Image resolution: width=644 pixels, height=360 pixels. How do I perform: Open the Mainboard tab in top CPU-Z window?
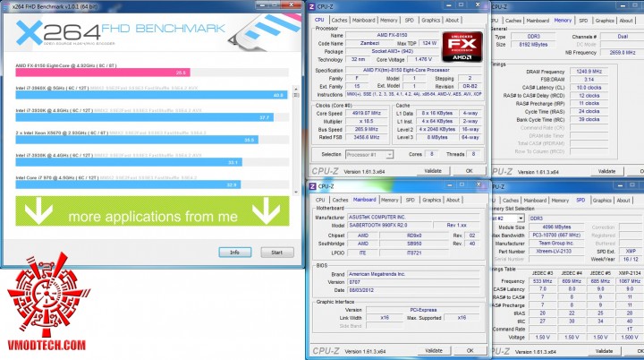364,20
